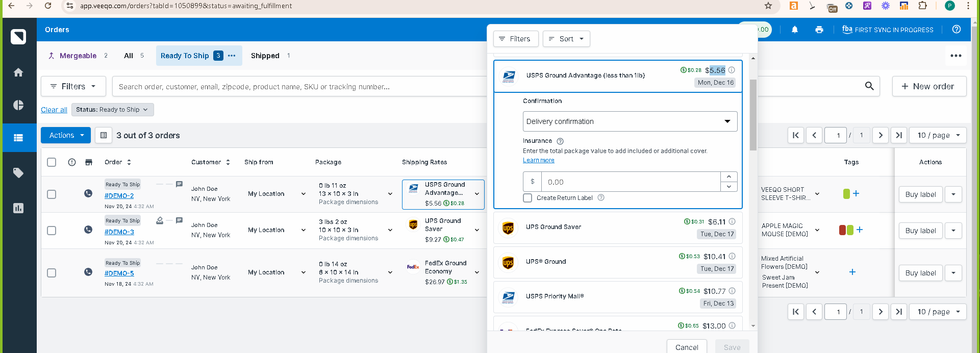The image size is (980, 353).
Task: Click the Clear all filters link
Action: click(54, 110)
